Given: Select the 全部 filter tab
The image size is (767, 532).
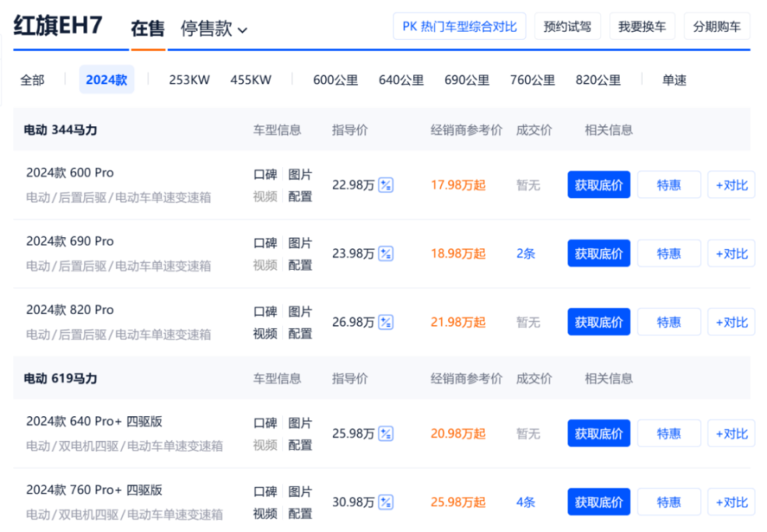Looking at the screenshot, I should coord(33,79).
